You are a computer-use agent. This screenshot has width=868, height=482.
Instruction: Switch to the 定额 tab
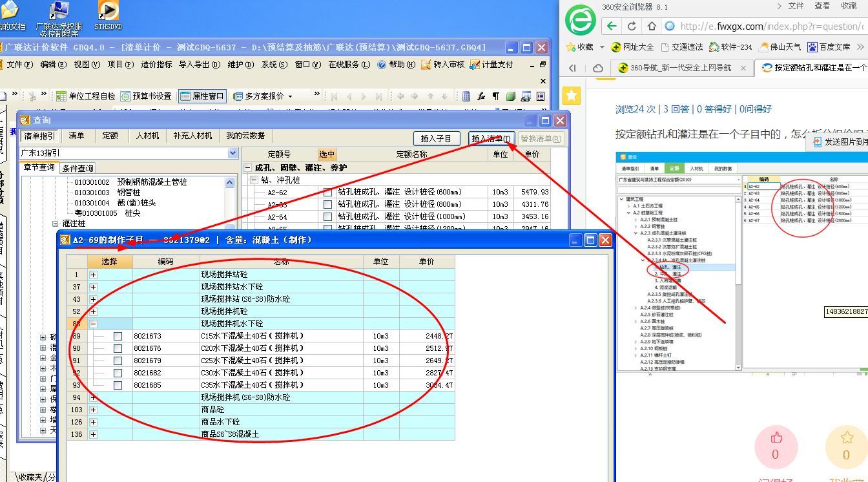110,136
